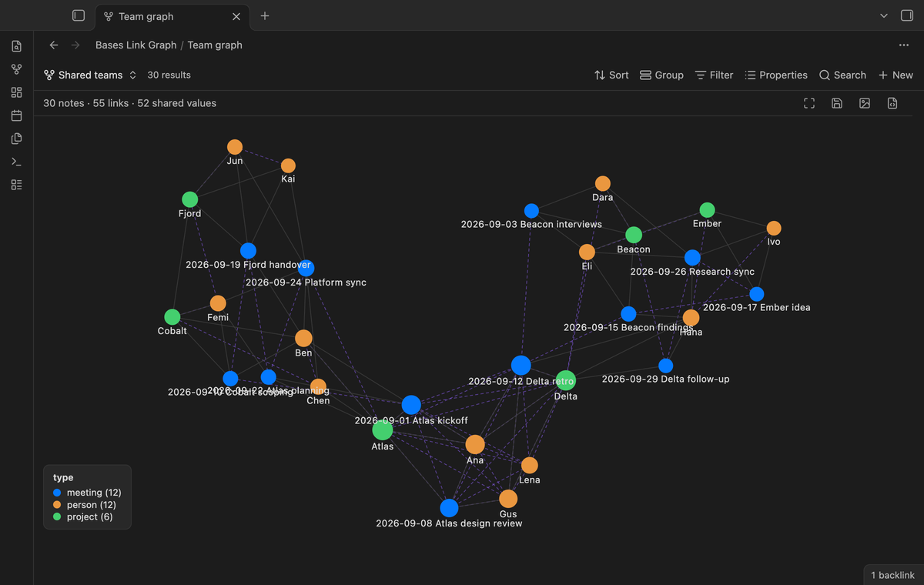Screen dimensions: 924x585
Task: Select the Lena person node
Action: pos(529,466)
